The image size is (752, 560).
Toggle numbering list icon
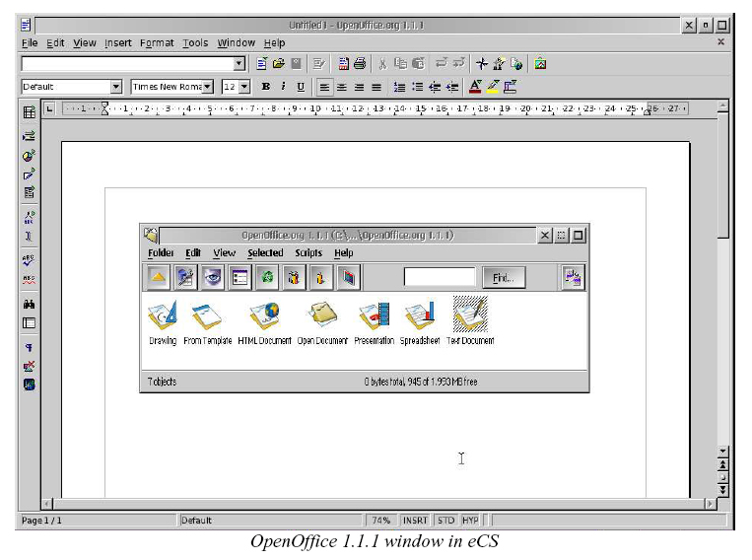pyautogui.click(x=399, y=87)
